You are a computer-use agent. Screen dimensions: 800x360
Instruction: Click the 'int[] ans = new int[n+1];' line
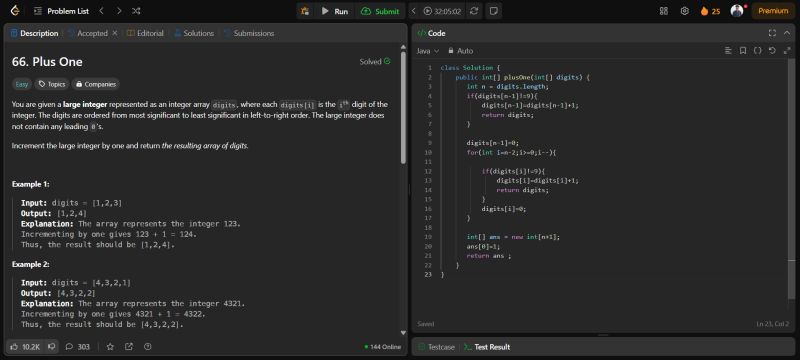coord(513,237)
